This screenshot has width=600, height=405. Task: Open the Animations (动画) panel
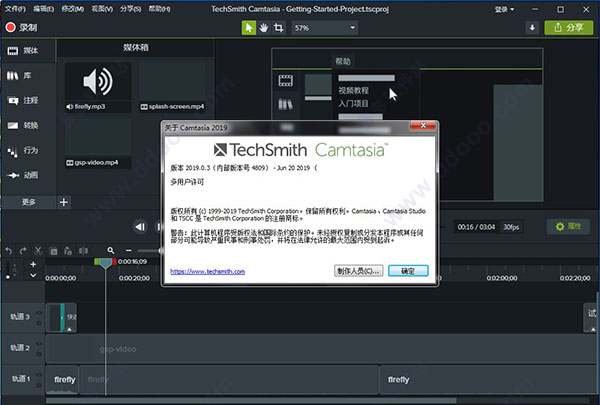tap(23, 175)
